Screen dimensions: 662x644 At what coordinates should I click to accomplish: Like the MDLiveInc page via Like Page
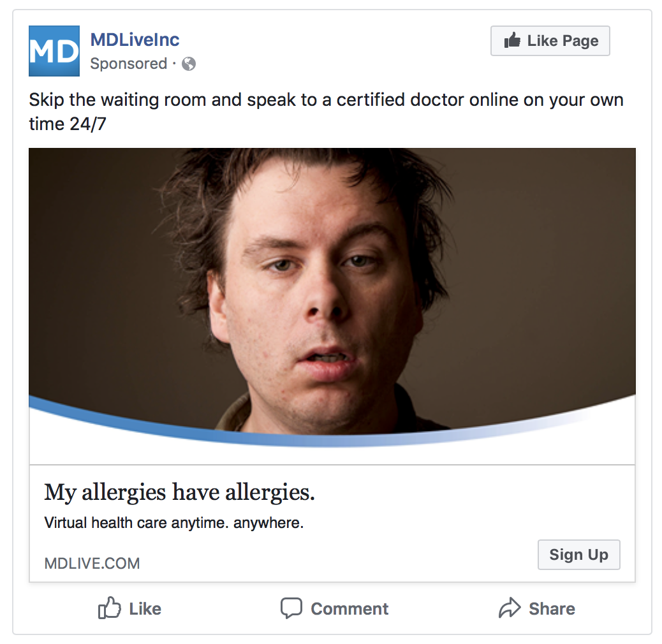coord(550,41)
